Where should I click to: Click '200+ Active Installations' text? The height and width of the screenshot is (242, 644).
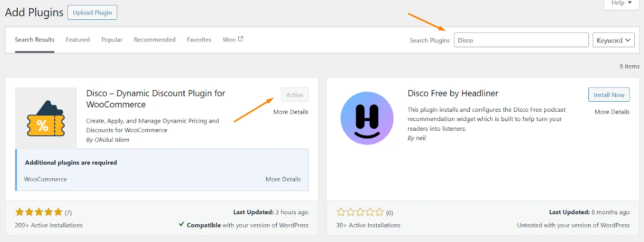[x=49, y=225]
